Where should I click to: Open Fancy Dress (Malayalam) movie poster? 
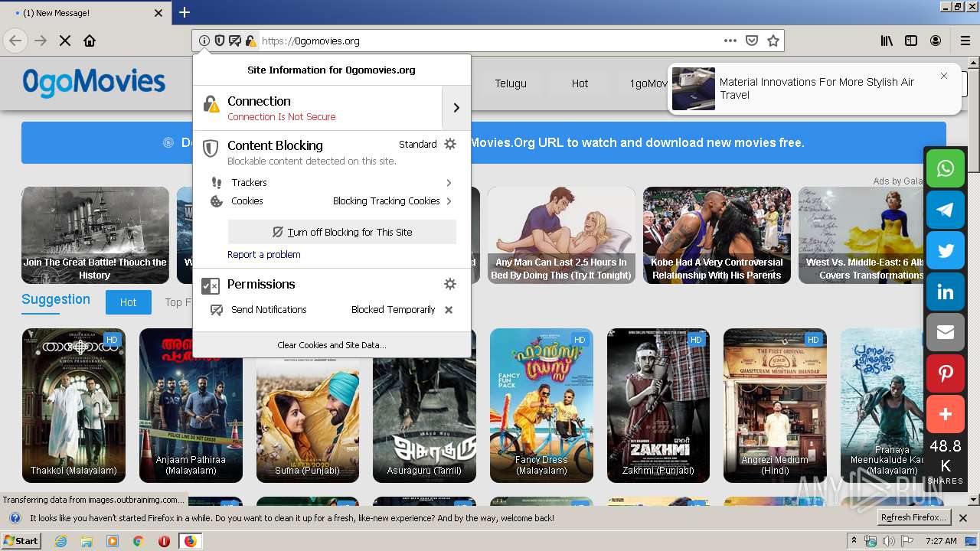click(x=541, y=406)
